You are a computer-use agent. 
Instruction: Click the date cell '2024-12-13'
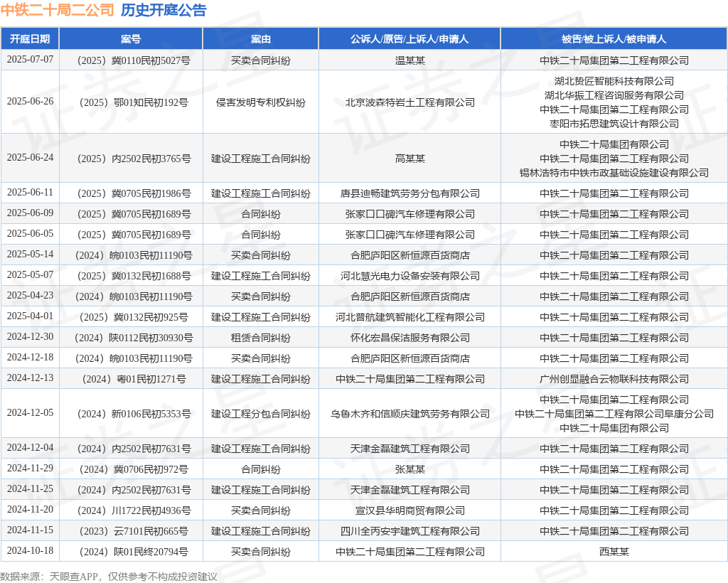[30, 378]
